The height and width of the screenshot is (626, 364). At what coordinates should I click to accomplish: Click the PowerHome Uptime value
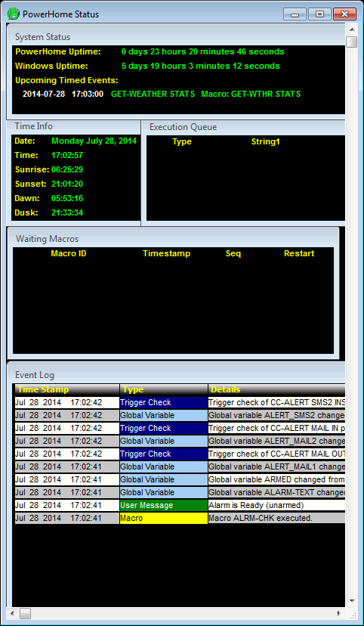203,52
